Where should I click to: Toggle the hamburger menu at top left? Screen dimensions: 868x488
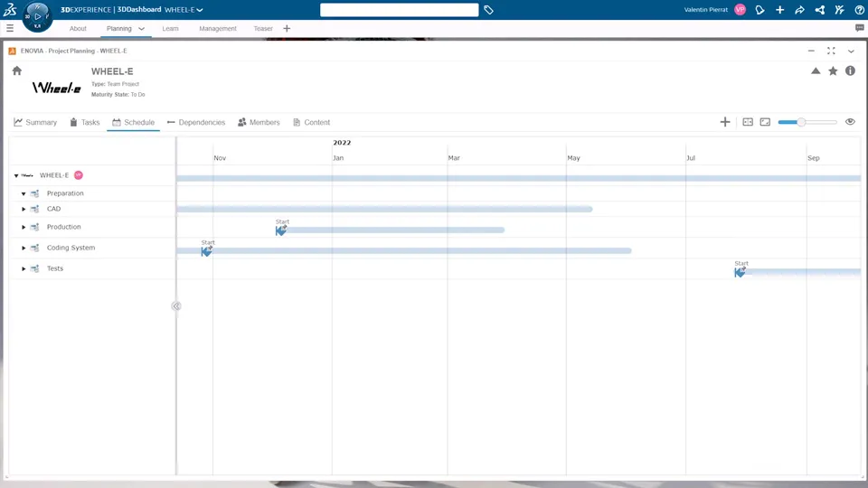[x=10, y=29]
